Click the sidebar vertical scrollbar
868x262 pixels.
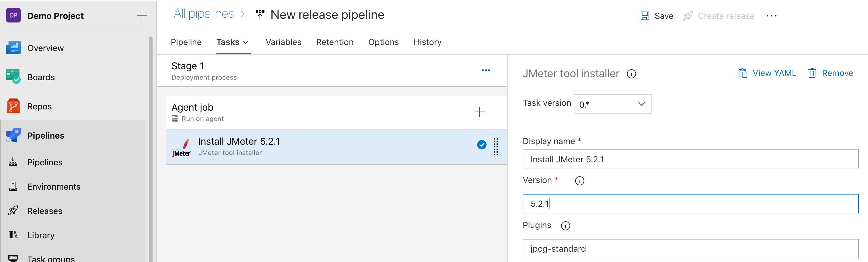(151, 149)
